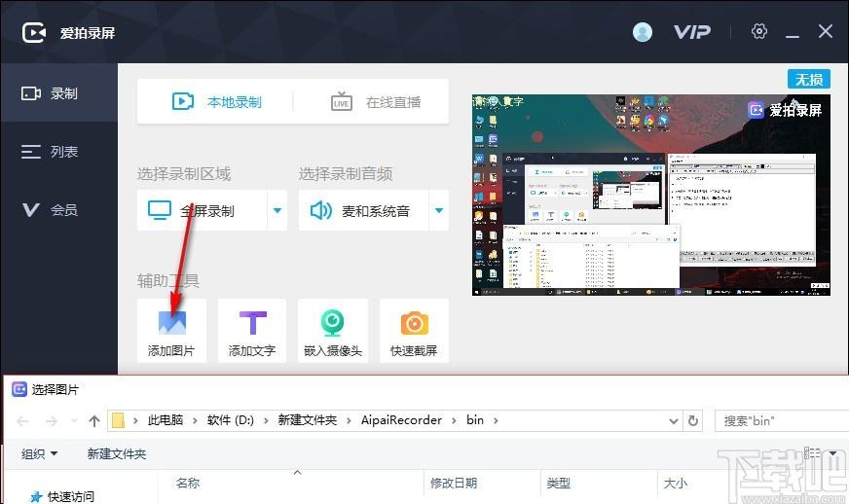
Task: Expand the recording area dropdown arrow
Action: click(277, 210)
